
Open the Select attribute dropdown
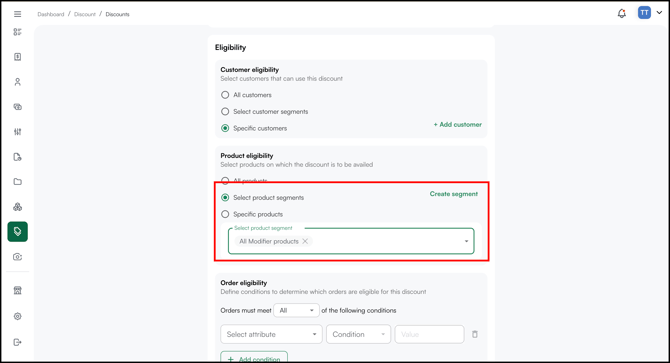271,334
